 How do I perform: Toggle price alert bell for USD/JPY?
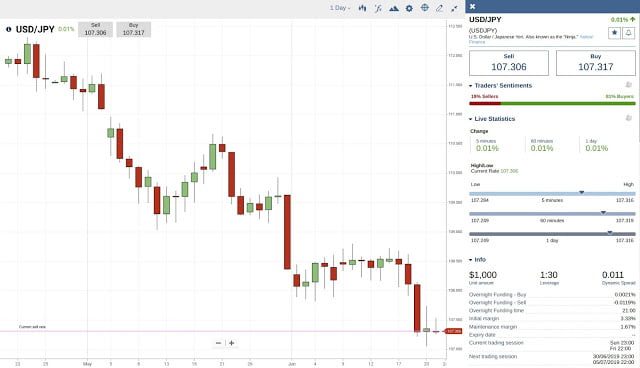pos(628,33)
